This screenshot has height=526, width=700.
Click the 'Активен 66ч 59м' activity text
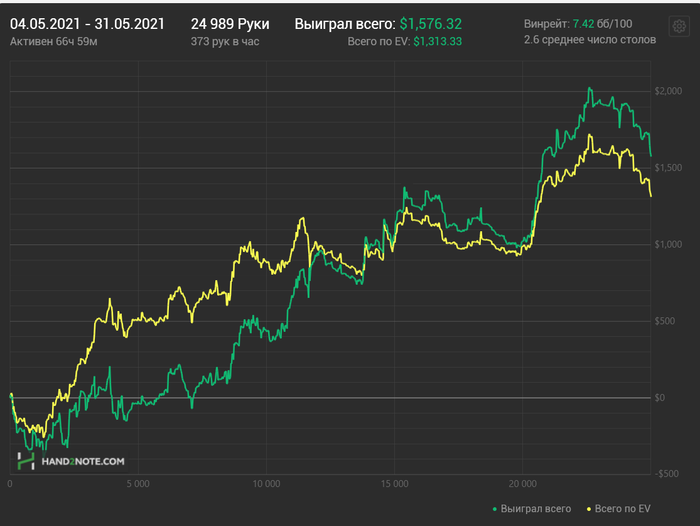(54, 42)
